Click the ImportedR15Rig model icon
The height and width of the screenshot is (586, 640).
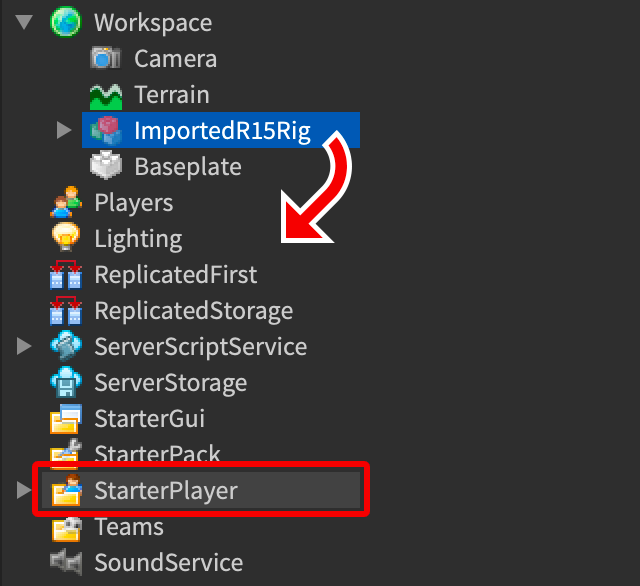[106, 130]
